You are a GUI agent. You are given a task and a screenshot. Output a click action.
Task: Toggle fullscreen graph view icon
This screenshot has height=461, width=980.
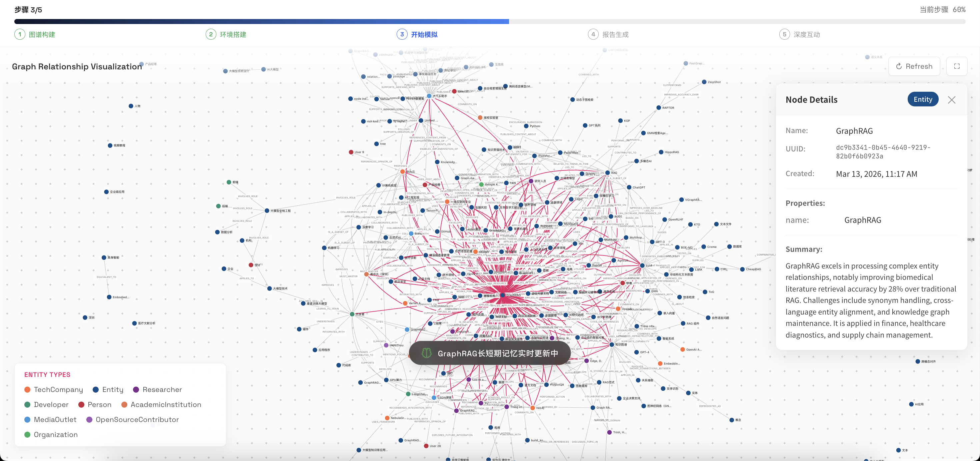(957, 66)
